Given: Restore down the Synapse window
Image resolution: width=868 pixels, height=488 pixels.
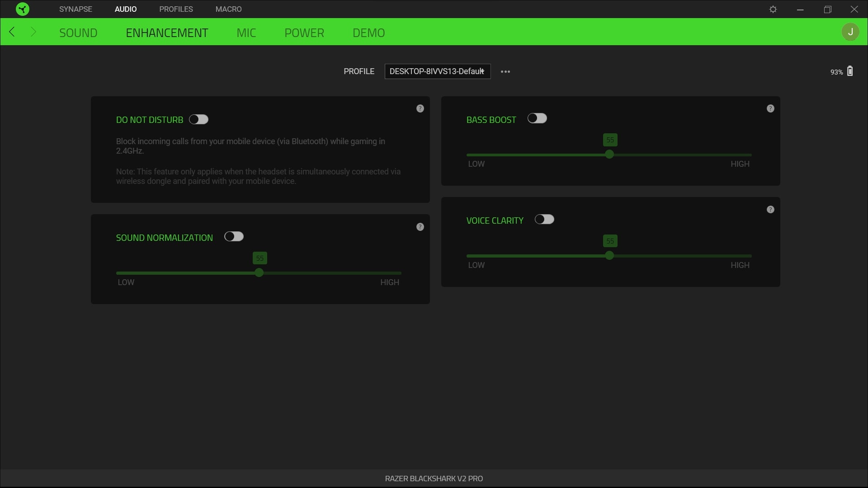Looking at the screenshot, I should tap(827, 9).
